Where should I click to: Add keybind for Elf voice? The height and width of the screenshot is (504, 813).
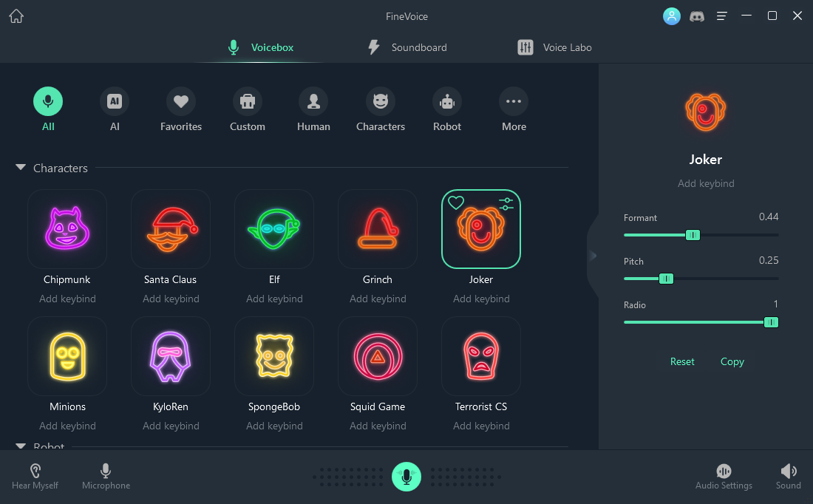(x=274, y=299)
